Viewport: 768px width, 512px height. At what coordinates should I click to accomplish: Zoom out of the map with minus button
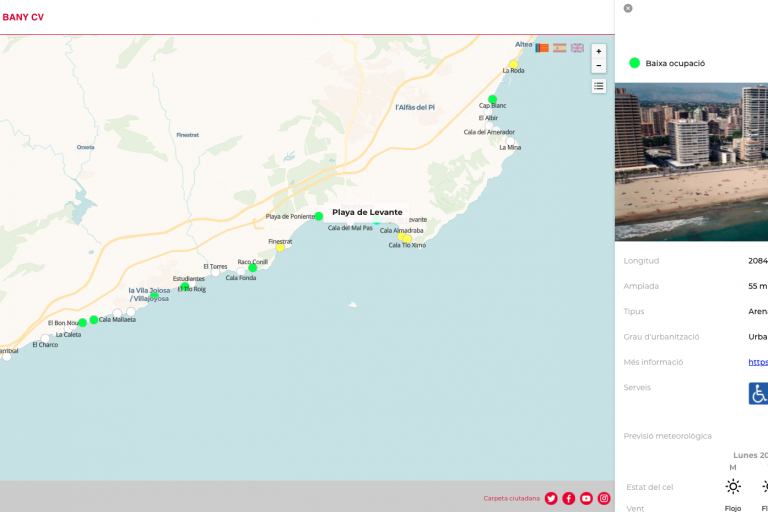[x=599, y=66]
